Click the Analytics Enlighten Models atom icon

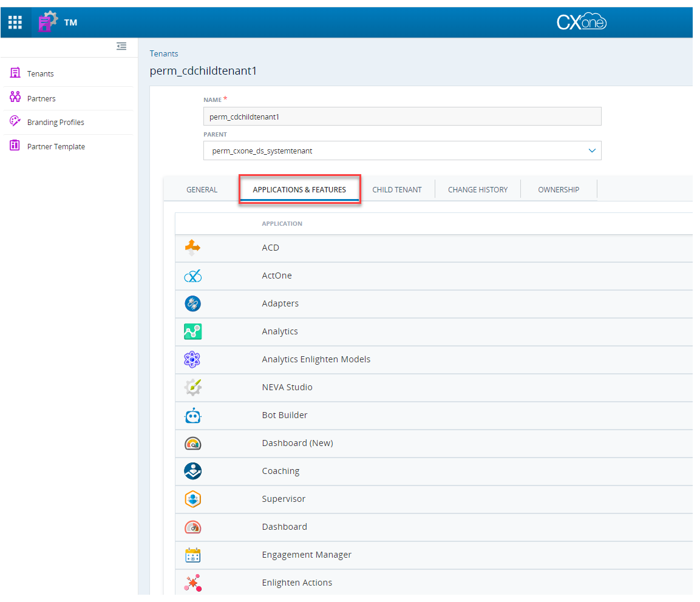pos(192,359)
